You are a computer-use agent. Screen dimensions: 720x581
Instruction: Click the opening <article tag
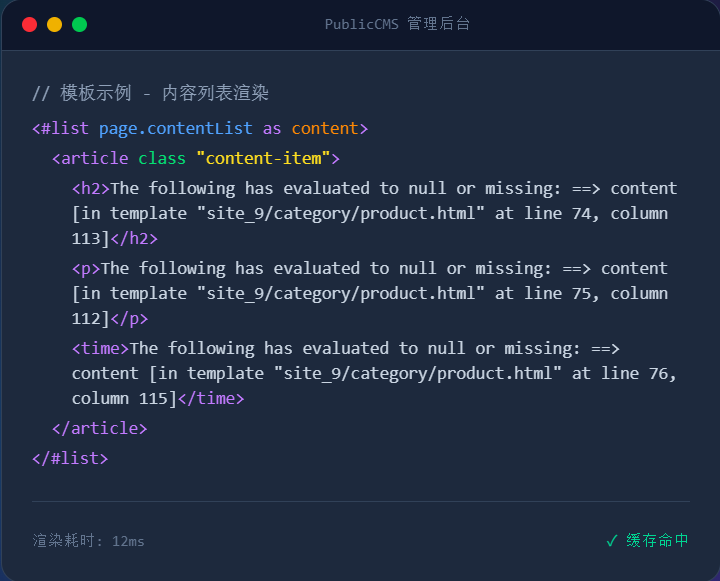[x=90, y=158]
